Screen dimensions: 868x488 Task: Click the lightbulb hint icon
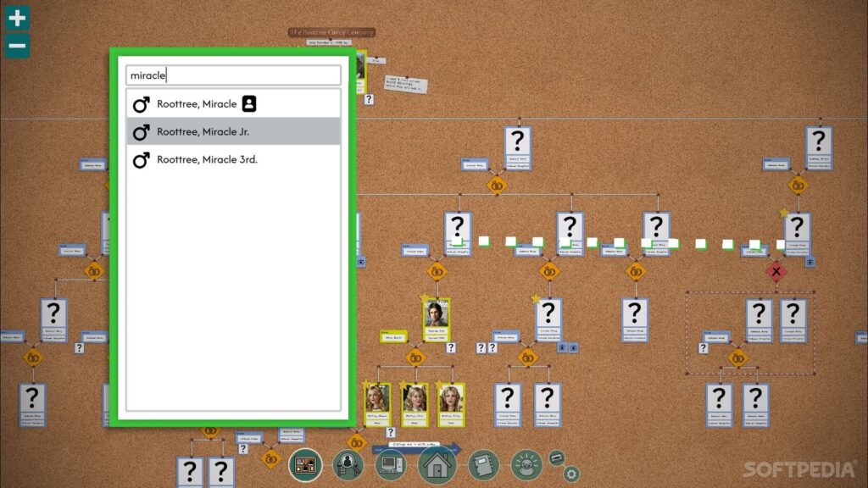[526, 464]
